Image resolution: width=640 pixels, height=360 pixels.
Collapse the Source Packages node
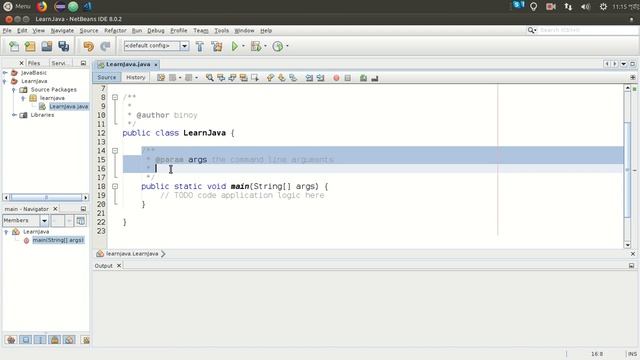point(14,89)
